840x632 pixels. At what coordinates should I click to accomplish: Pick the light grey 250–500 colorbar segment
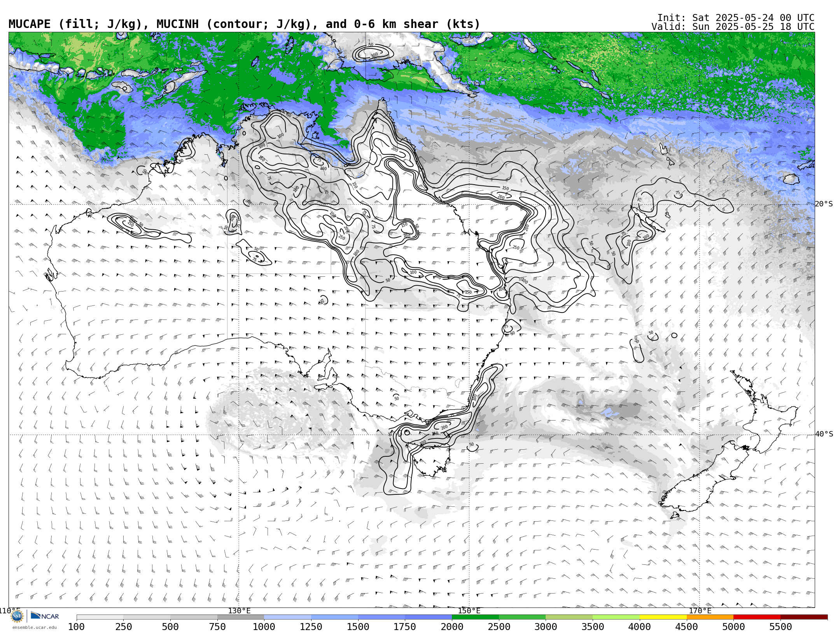pyautogui.click(x=147, y=617)
